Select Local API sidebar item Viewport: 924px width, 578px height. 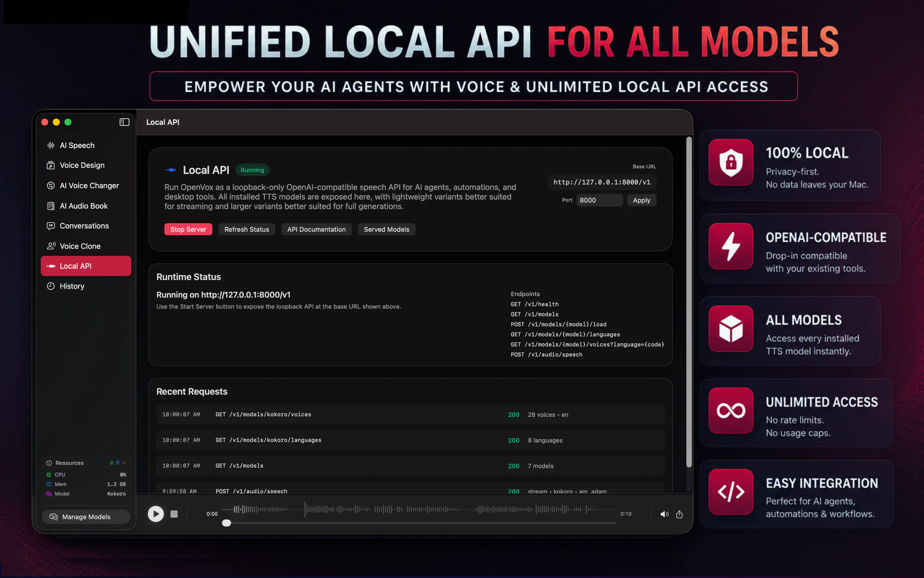point(86,266)
